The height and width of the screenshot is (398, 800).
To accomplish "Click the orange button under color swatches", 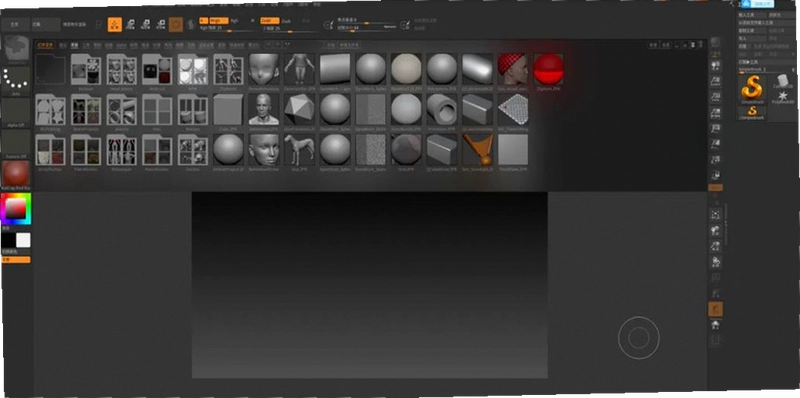I will (16, 260).
